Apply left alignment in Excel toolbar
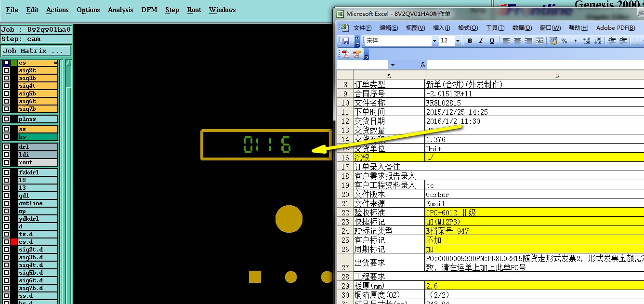This screenshot has height=304, width=644. pos(506,41)
